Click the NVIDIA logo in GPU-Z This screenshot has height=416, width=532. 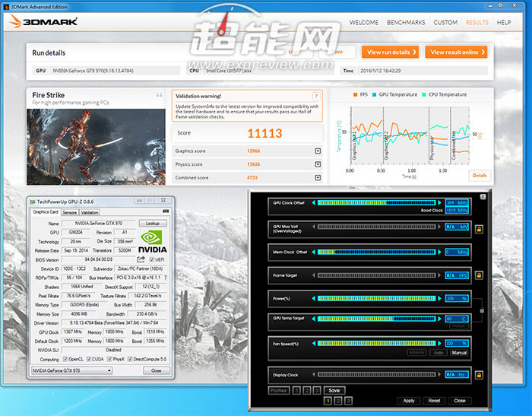pos(153,241)
